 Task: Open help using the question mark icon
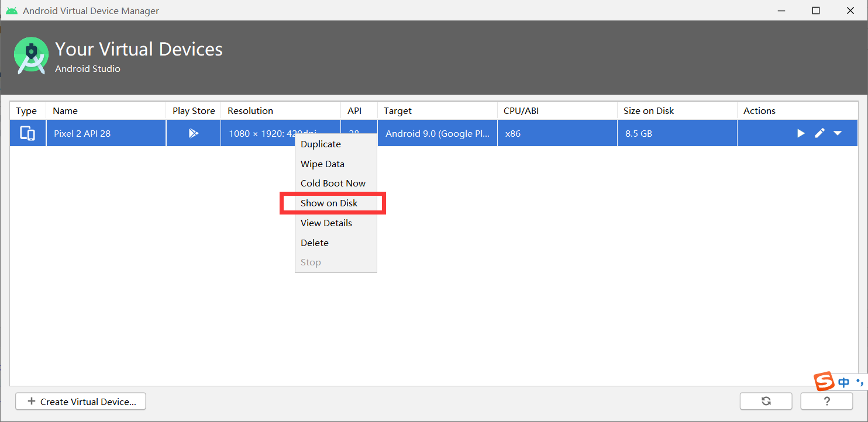click(x=826, y=401)
